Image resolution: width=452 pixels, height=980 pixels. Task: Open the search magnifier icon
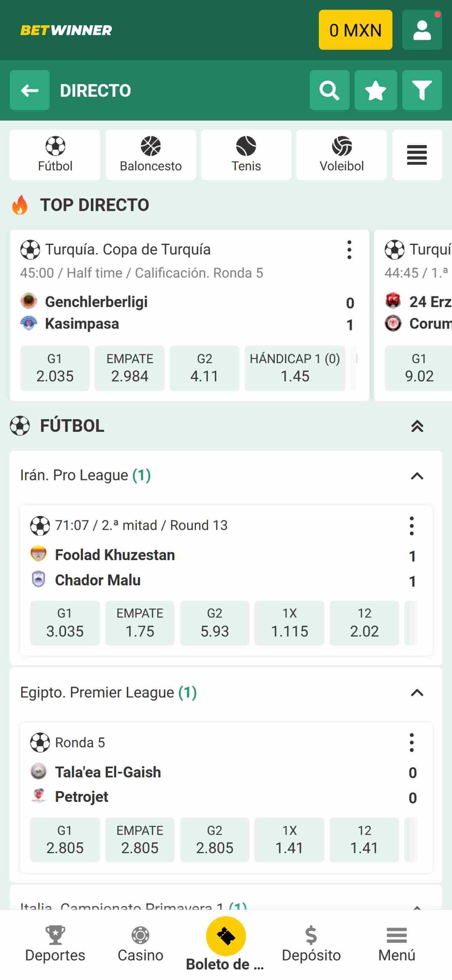tap(329, 90)
